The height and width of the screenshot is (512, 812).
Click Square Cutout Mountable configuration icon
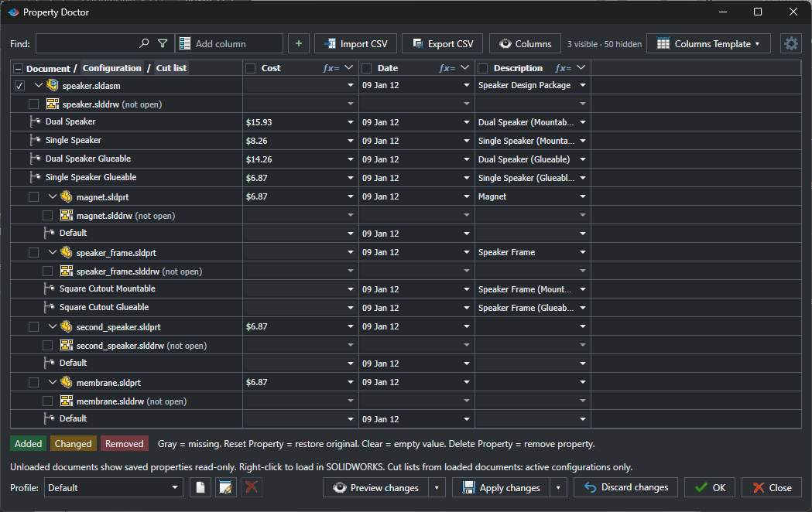[50, 288]
